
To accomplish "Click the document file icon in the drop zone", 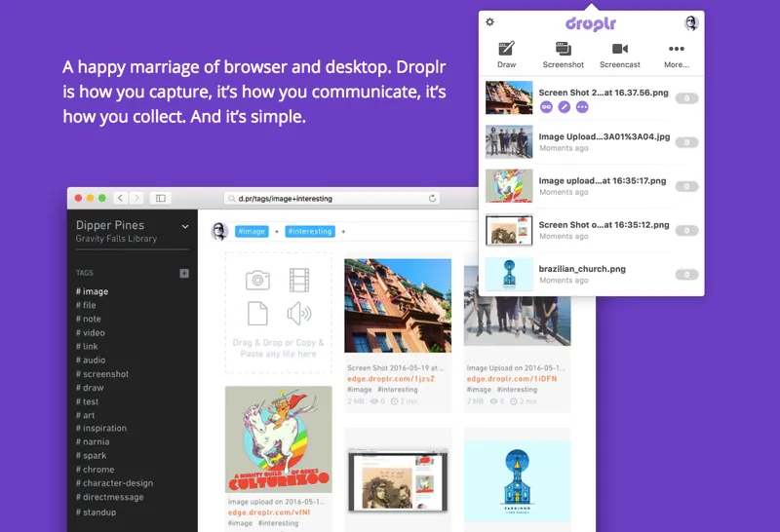I will (x=257, y=314).
